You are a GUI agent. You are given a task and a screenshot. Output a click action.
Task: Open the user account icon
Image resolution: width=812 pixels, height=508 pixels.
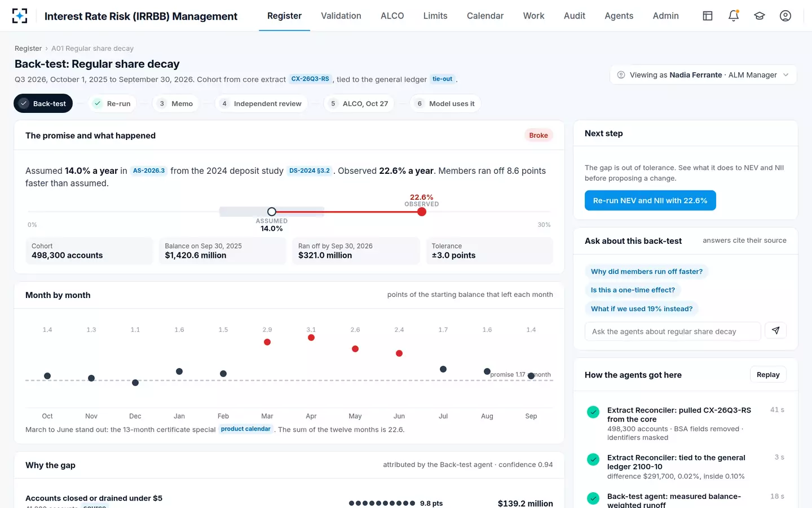click(x=785, y=16)
